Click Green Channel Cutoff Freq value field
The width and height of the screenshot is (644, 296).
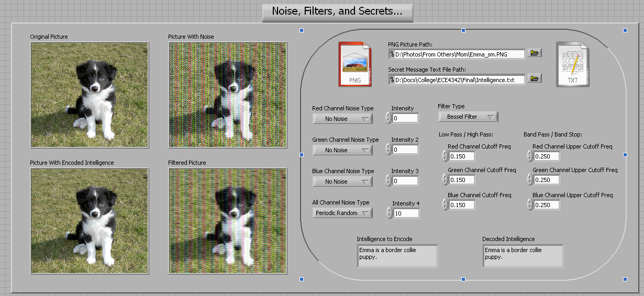tap(461, 180)
